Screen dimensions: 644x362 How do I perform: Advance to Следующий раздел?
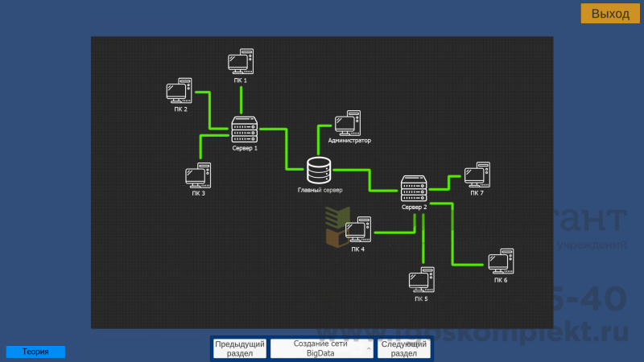pos(404,348)
